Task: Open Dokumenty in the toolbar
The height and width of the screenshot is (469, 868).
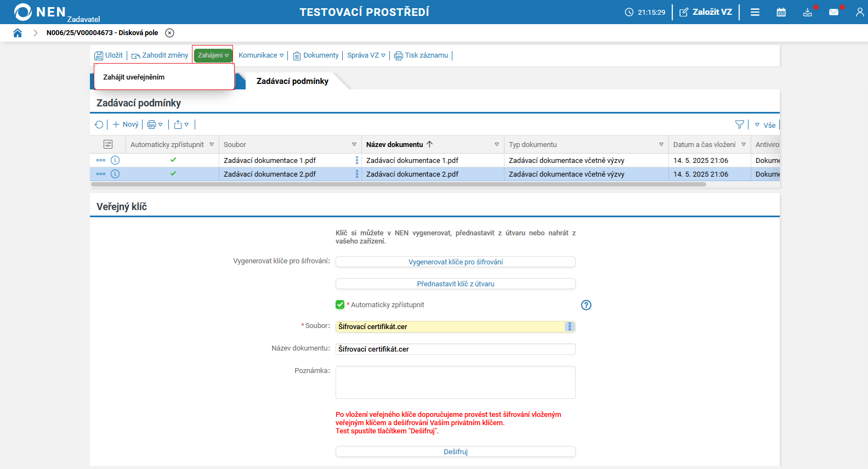Action: (316, 55)
